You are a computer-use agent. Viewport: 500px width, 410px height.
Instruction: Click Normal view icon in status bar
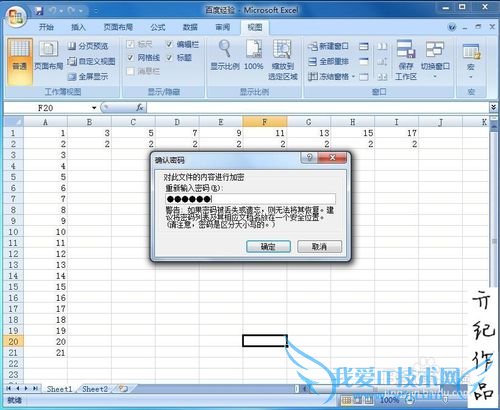[347, 400]
